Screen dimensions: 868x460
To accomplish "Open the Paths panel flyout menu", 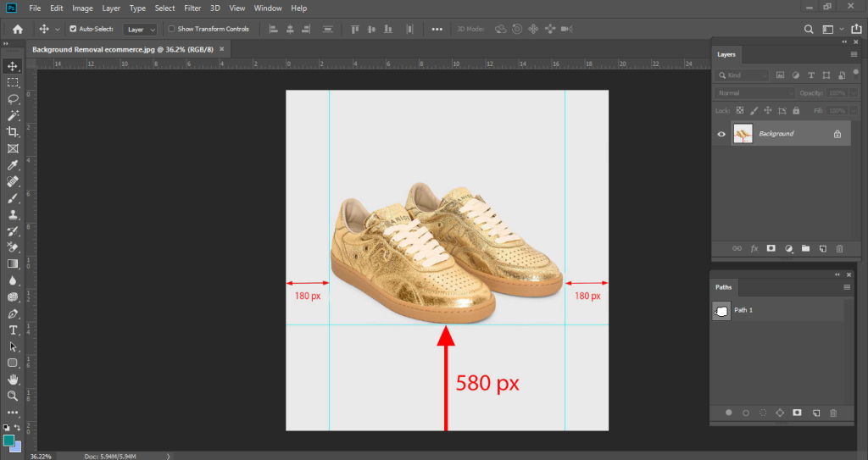I will [847, 287].
